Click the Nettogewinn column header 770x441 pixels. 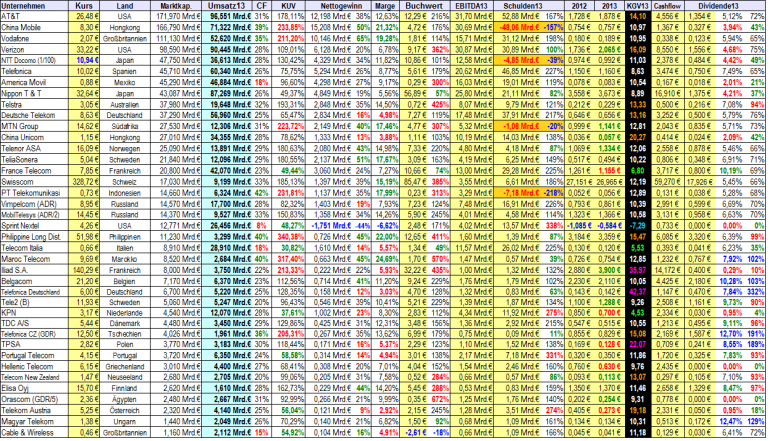[x=341, y=6]
